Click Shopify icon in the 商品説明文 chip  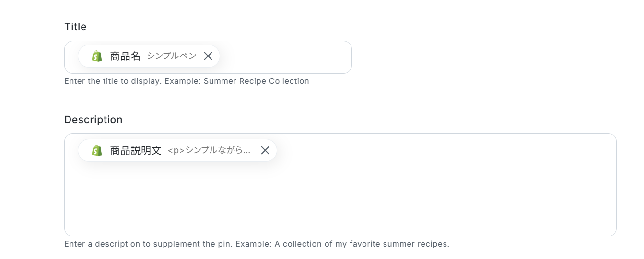click(x=97, y=151)
